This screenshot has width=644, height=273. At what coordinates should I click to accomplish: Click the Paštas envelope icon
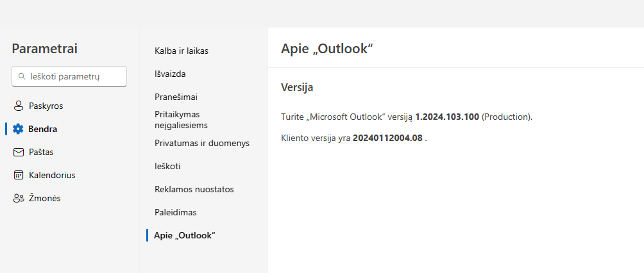[19, 153]
